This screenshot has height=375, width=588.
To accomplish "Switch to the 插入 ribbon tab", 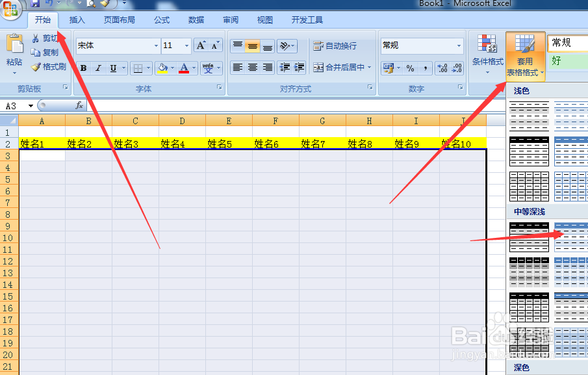I will (x=77, y=19).
